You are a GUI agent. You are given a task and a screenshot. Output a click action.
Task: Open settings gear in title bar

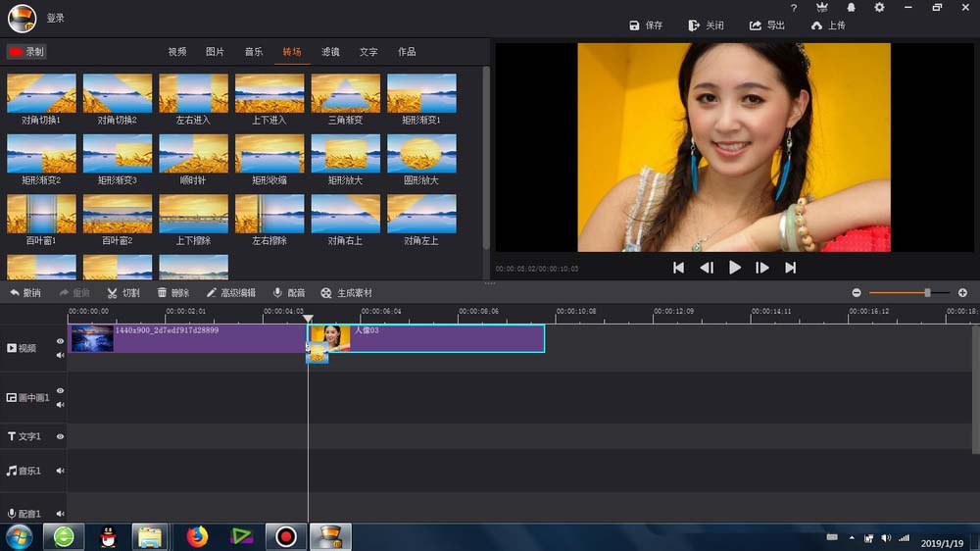879,8
